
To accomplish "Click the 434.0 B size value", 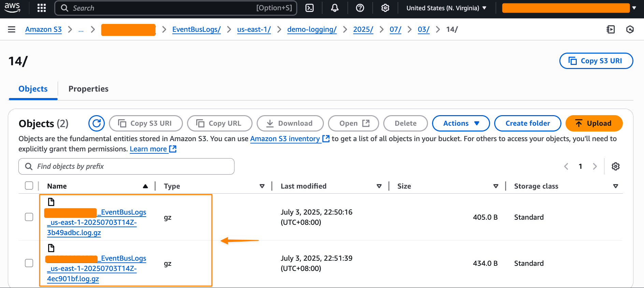I will pos(485,263).
